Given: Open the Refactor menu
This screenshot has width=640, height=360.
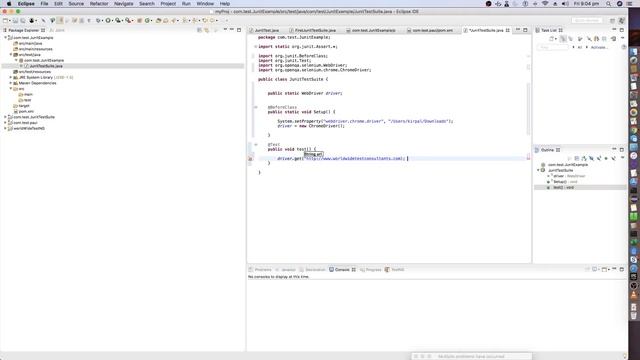Looking at the screenshot, I should click(x=99, y=4).
